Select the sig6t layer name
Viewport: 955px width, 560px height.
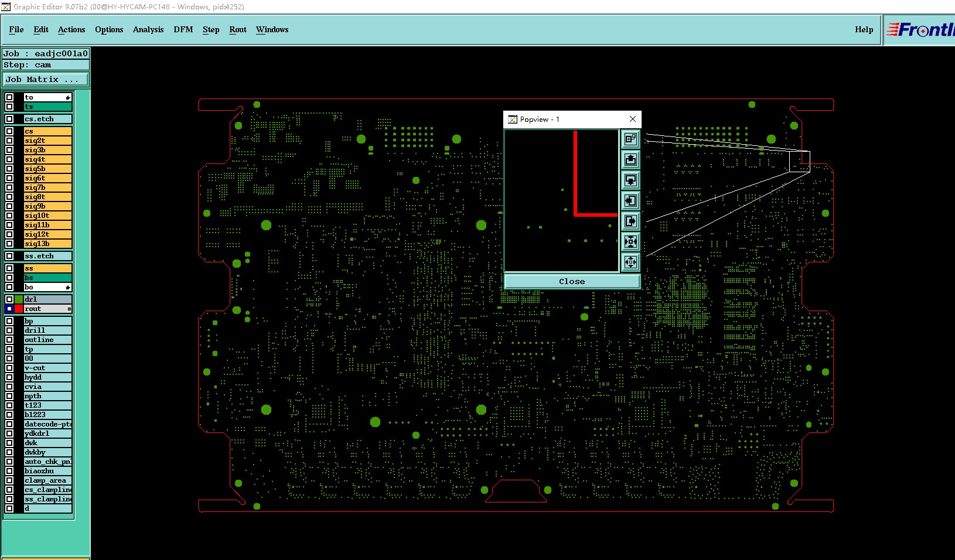tap(48, 178)
